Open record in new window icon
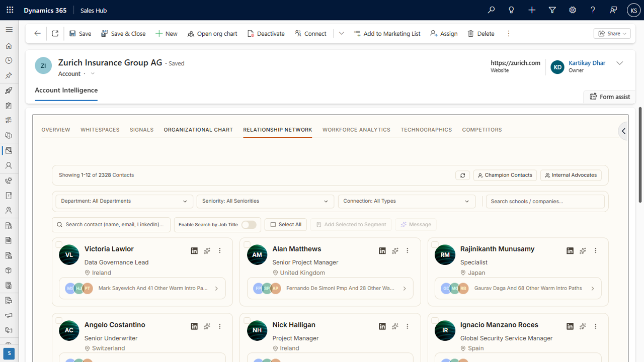 (x=55, y=34)
